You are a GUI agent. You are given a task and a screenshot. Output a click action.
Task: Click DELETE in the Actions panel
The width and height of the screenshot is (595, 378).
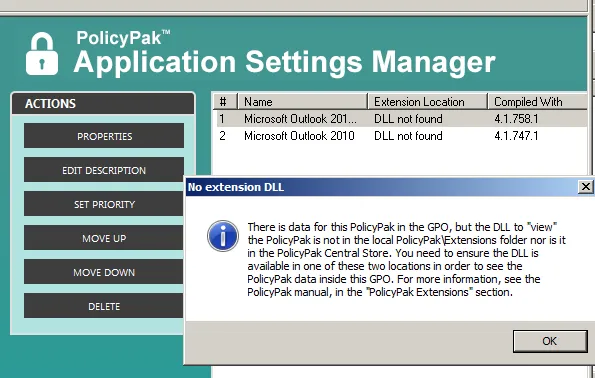coord(104,306)
